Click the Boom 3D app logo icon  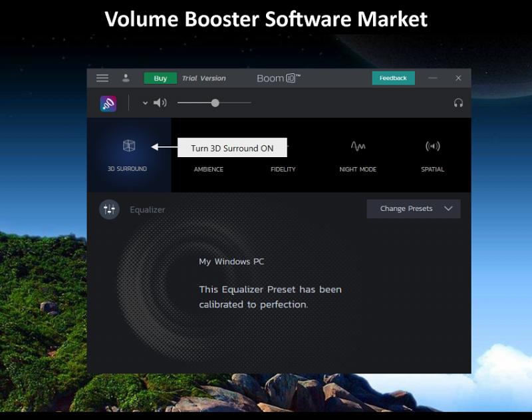[108, 104]
